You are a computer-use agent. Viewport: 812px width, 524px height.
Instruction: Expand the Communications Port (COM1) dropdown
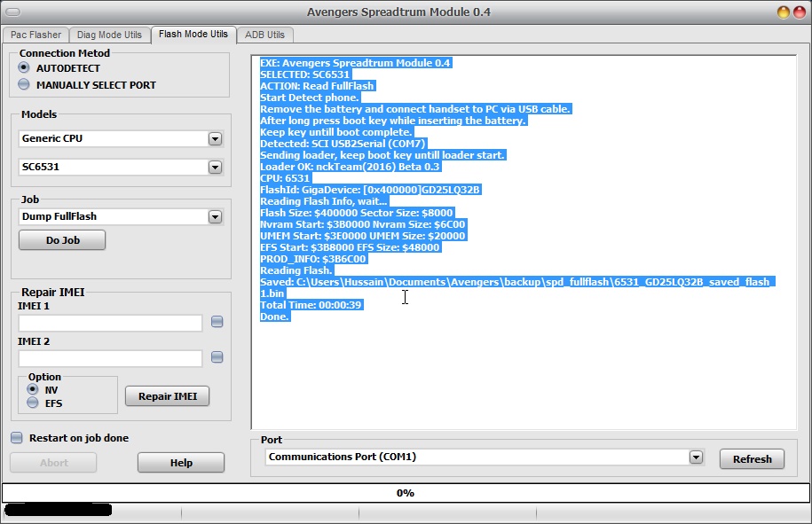pos(696,457)
